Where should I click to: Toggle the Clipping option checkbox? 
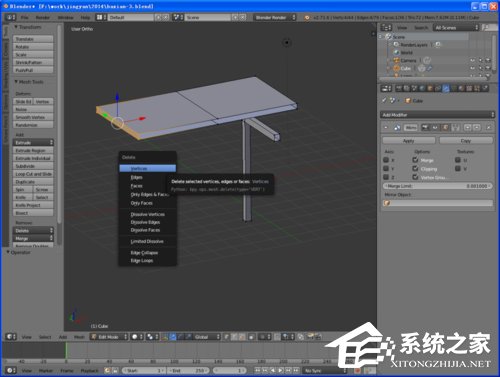415,168
